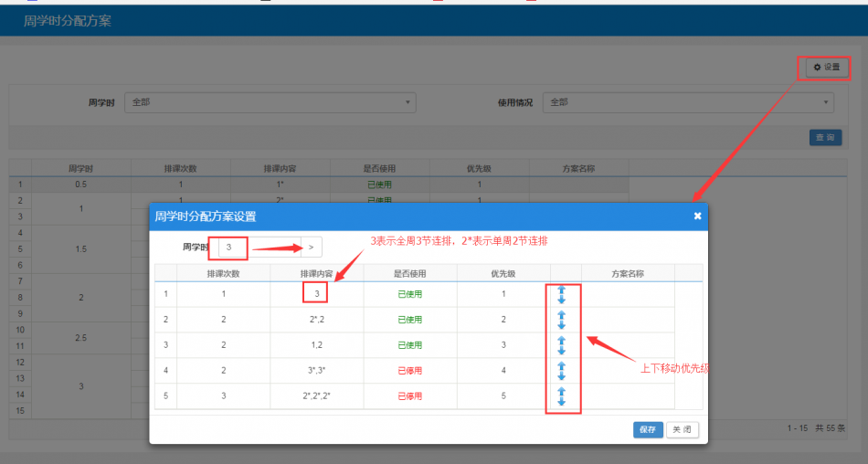Click the > button beside 周学时 input
Viewport: 868px width, 464px height.
[311, 247]
